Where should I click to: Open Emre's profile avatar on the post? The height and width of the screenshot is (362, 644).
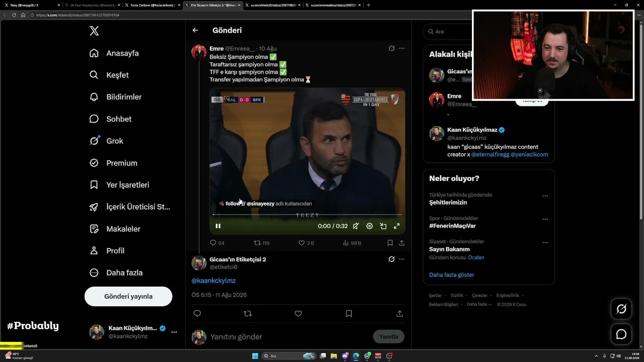(x=199, y=52)
